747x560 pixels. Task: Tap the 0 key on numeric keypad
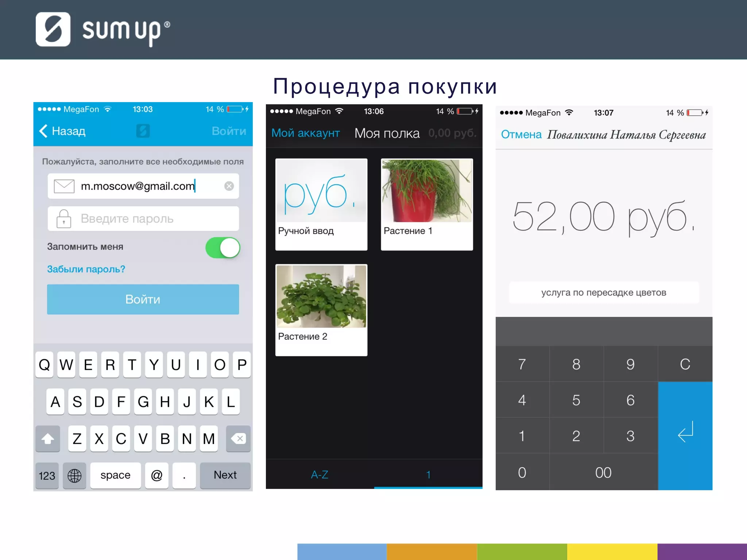point(522,472)
